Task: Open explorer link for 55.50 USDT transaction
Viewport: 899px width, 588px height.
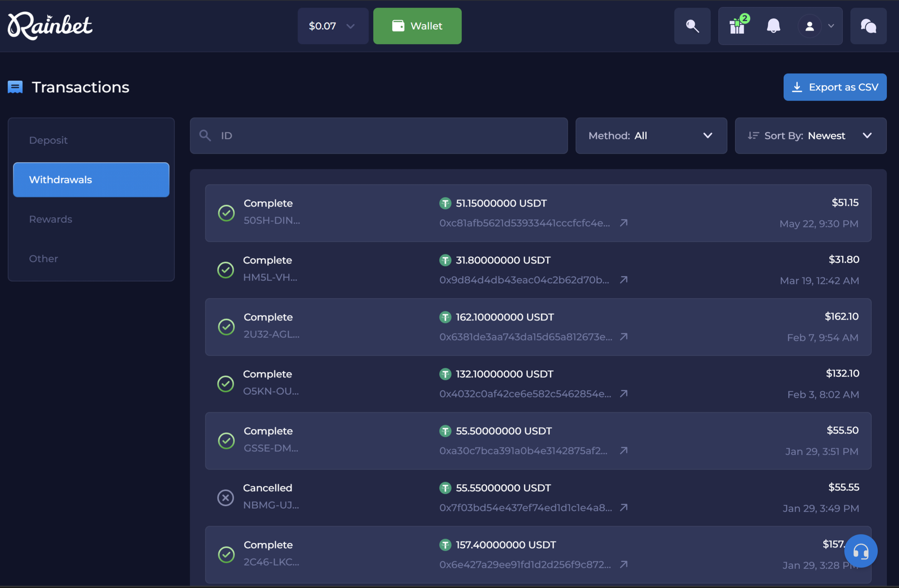Action: click(624, 451)
